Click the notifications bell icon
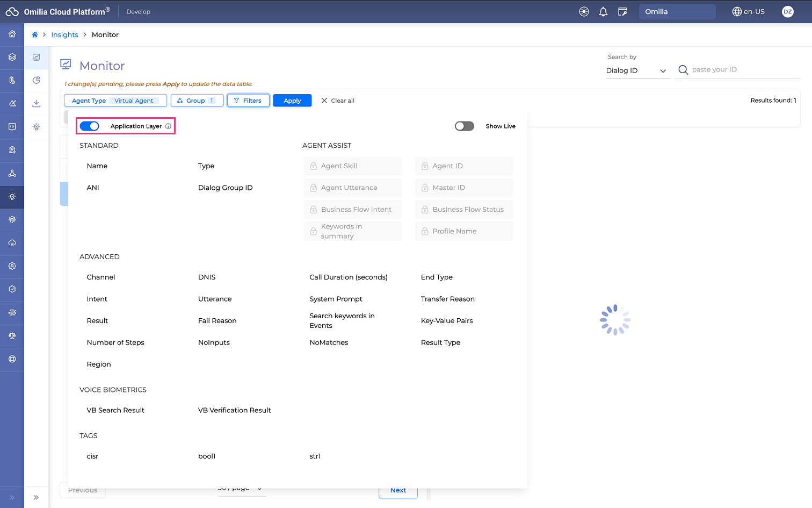This screenshot has width=812, height=508. [603, 12]
